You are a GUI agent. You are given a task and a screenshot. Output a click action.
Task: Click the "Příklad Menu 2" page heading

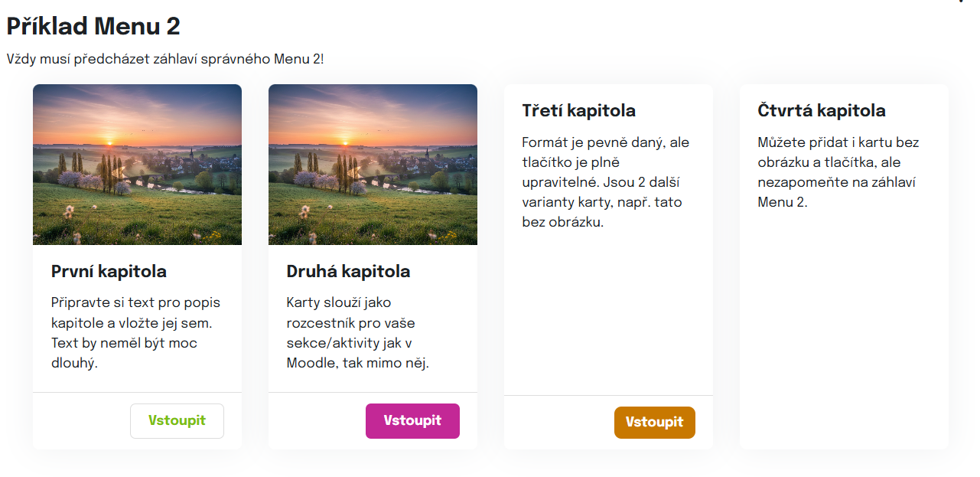click(93, 27)
